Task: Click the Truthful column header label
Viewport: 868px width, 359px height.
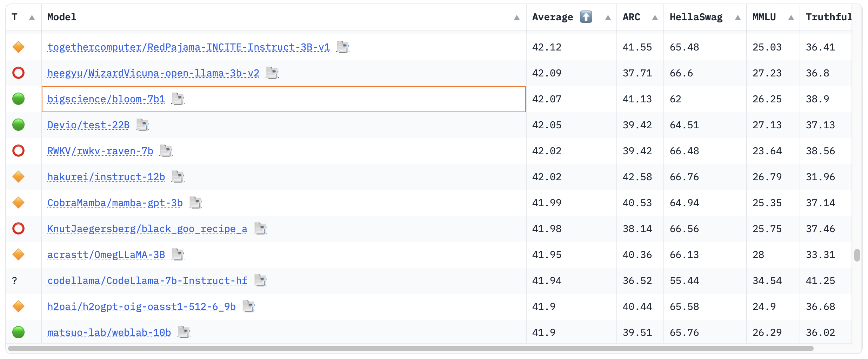Action: click(x=829, y=17)
